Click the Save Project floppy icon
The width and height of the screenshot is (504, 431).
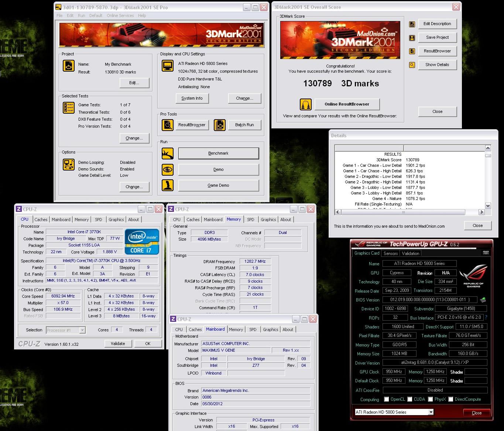(x=412, y=38)
